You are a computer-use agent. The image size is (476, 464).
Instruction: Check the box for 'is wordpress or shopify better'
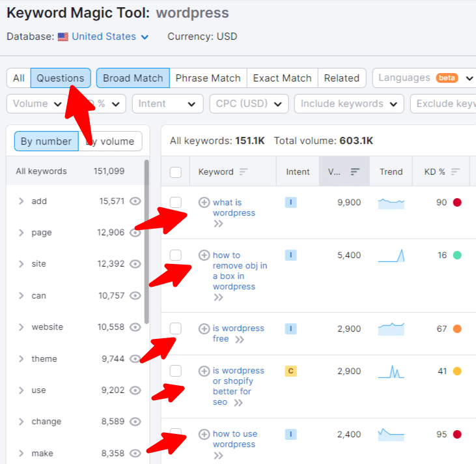pos(175,371)
